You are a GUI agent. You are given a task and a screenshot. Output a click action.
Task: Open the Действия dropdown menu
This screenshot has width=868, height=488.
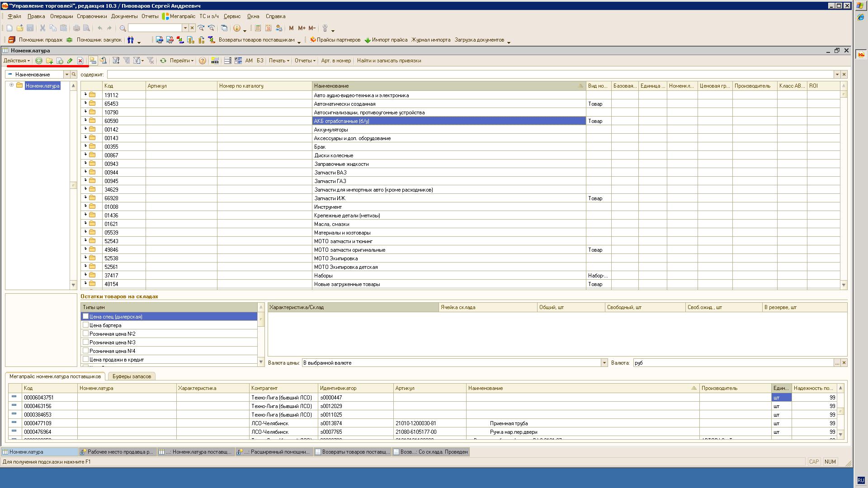(x=17, y=61)
